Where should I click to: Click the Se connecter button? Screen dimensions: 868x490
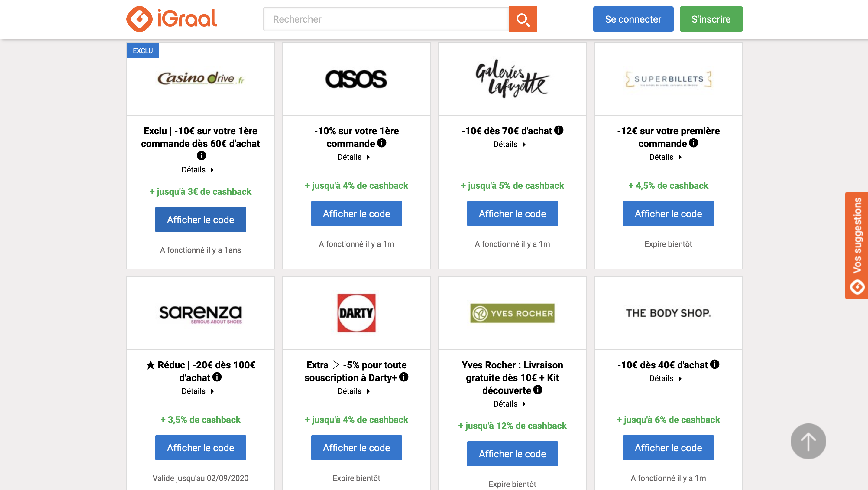pos(633,19)
